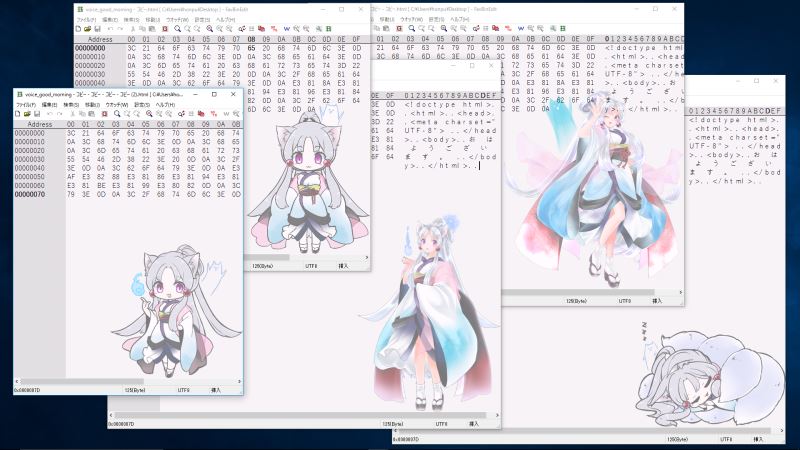Click green B icon in top-left window
The width and height of the screenshot is (800, 450).
point(329,29)
